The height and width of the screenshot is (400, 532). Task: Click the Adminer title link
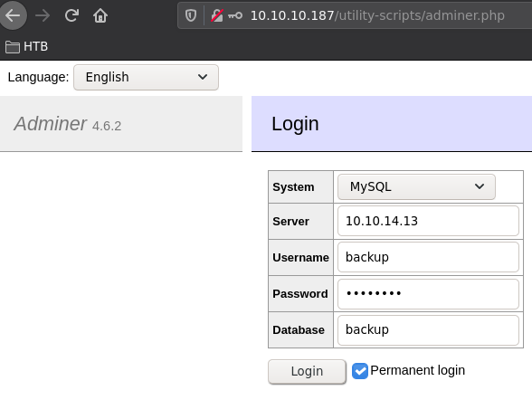coord(51,123)
